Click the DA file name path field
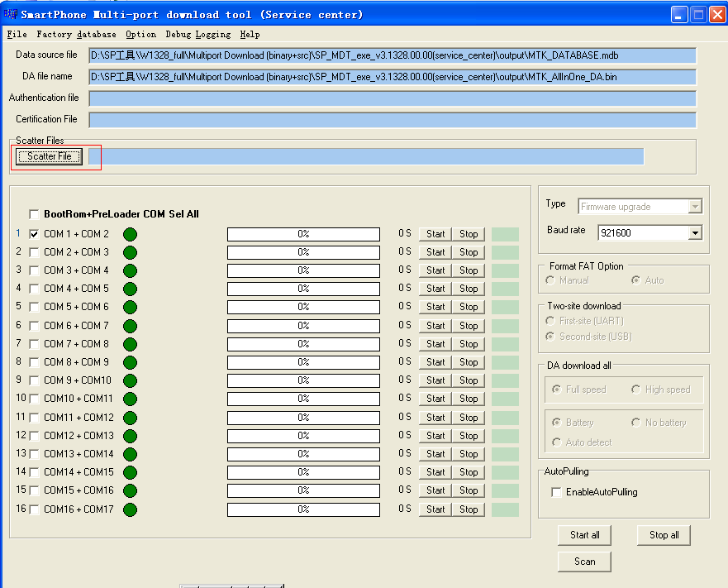This screenshot has height=588, width=728. (393, 77)
